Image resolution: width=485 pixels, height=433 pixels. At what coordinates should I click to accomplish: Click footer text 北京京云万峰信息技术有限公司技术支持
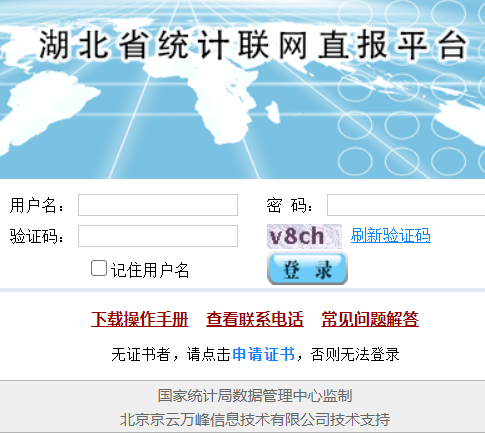coord(255,419)
